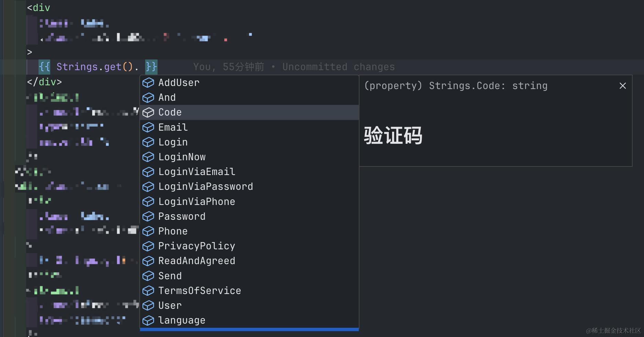Click the property icon beside User
644x337 pixels.
point(148,306)
